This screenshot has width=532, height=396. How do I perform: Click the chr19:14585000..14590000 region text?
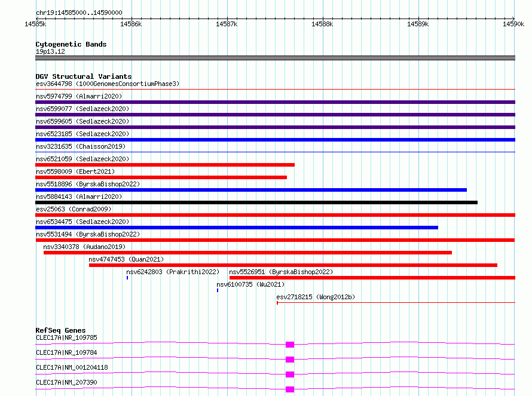coord(79,13)
